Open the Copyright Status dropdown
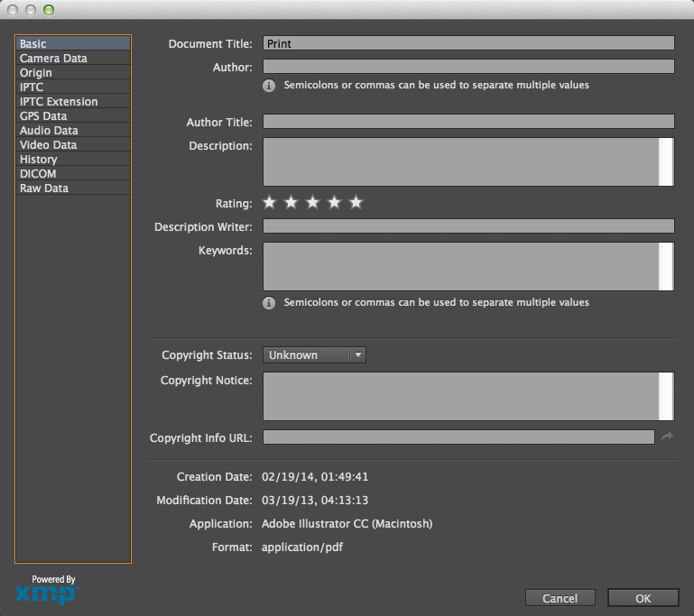Image resolution: width=694 pixels, height=616 pixels. click(x=314, y=355)
